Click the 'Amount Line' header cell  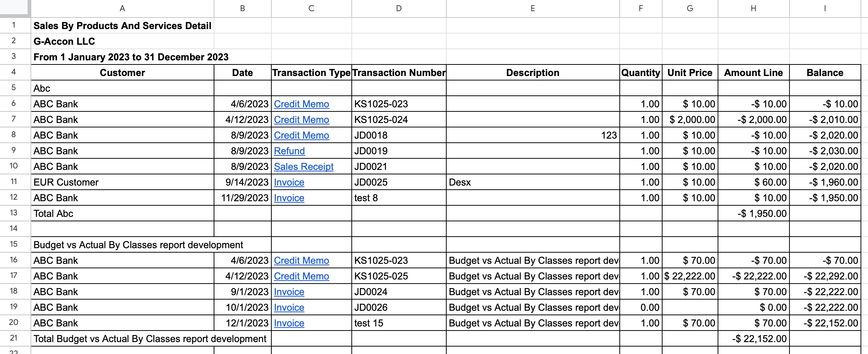pos(754,73)
